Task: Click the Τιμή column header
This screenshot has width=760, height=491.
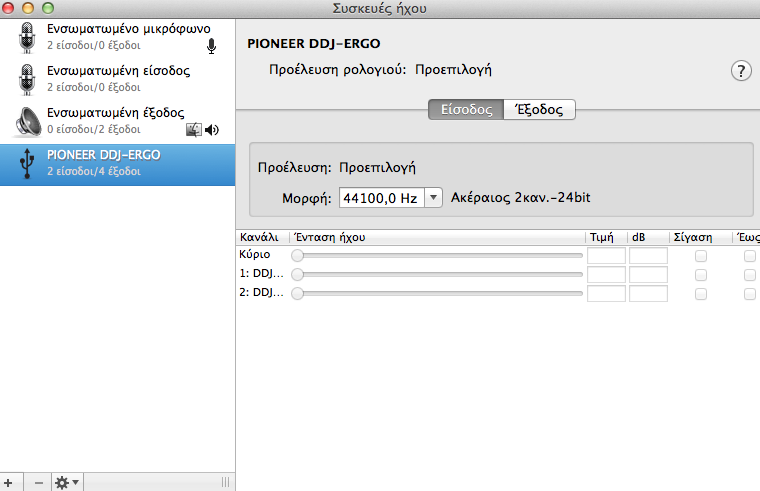Action: pyautogui.click(x=606, y=237)
